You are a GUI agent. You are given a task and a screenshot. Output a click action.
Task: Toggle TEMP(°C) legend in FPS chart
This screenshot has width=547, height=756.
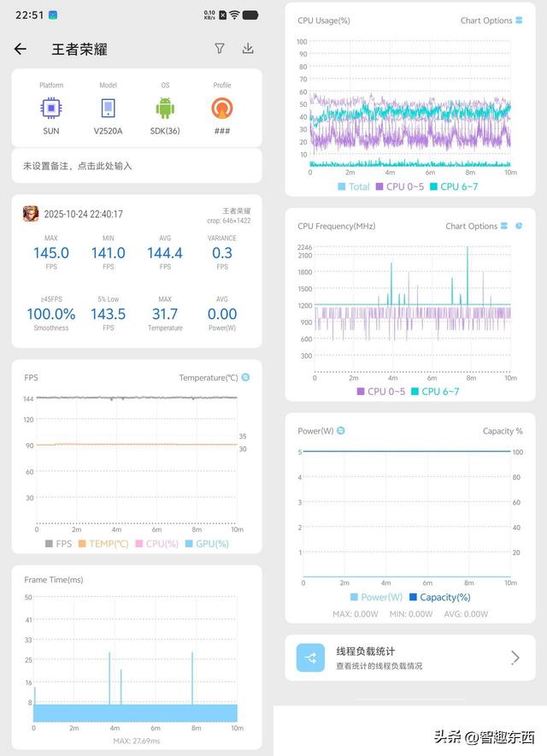(x=103, y=544)
